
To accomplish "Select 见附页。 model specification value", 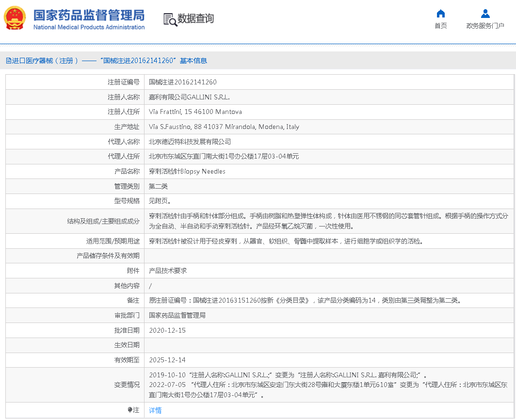I will tap(160, 201).
